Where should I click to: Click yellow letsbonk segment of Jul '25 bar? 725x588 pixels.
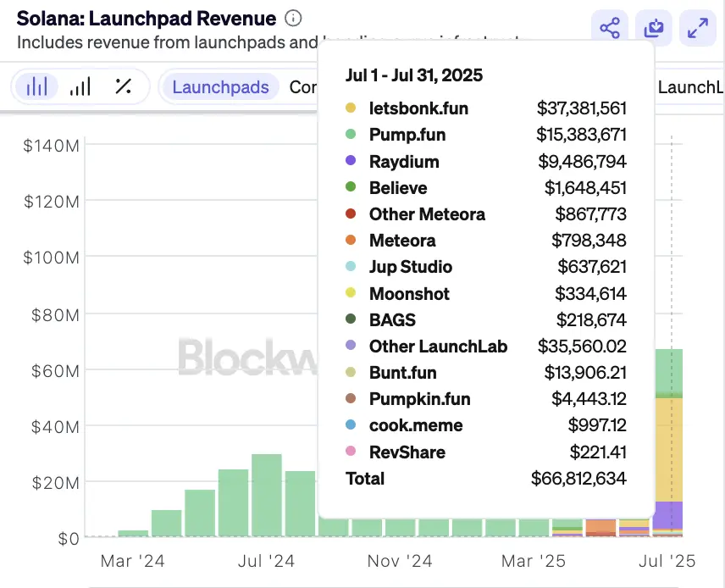(x=669, y=449)
